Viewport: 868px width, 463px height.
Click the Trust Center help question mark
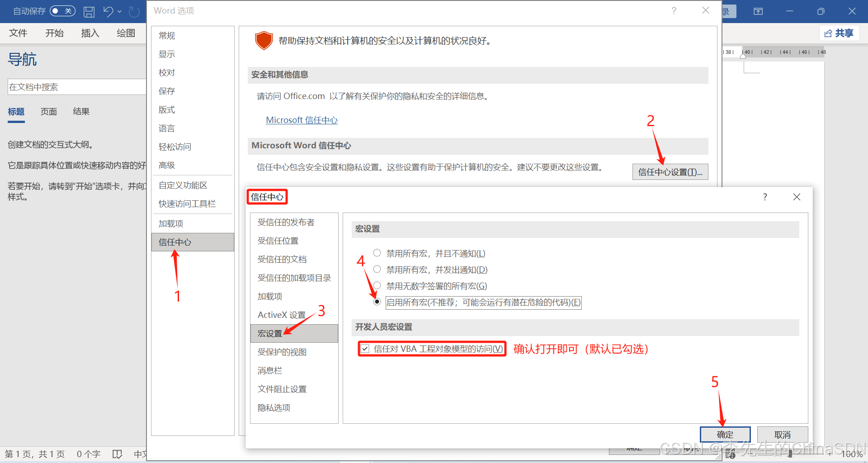click(765, 197)
